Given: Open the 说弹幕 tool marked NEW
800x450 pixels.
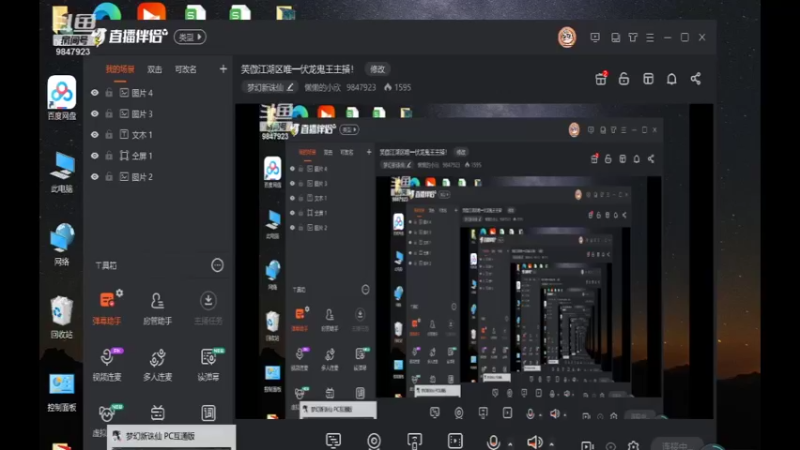Looking at the screenshot, I should [x=208, y=364].
